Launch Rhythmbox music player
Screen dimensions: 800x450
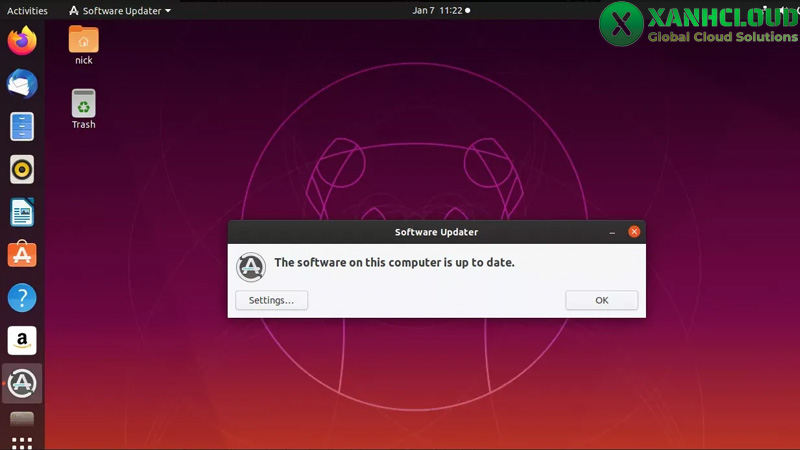[22, 169]
